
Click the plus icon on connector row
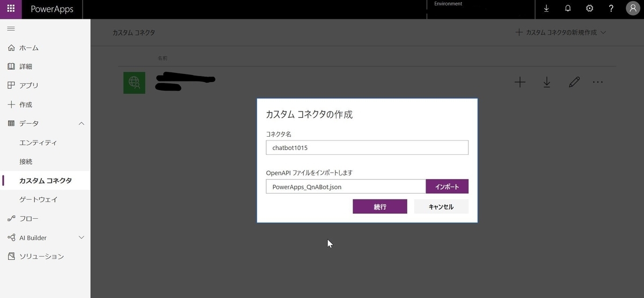520,82
